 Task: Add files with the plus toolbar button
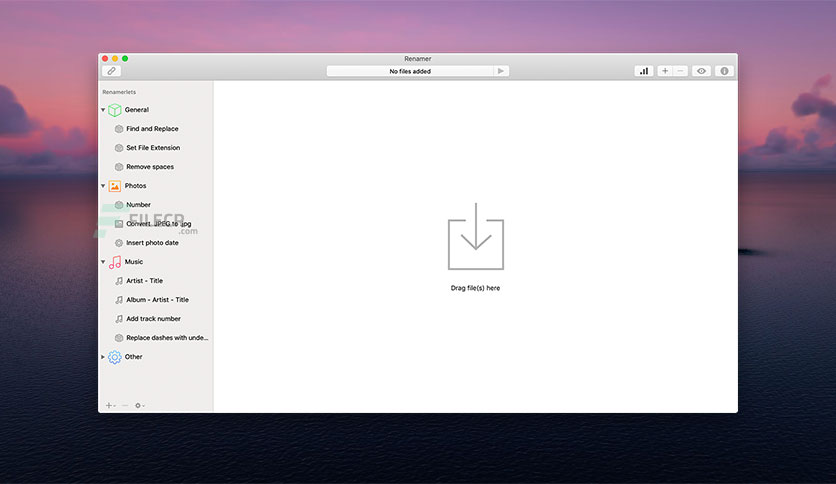pyautogui.click(x=665, y=71)
